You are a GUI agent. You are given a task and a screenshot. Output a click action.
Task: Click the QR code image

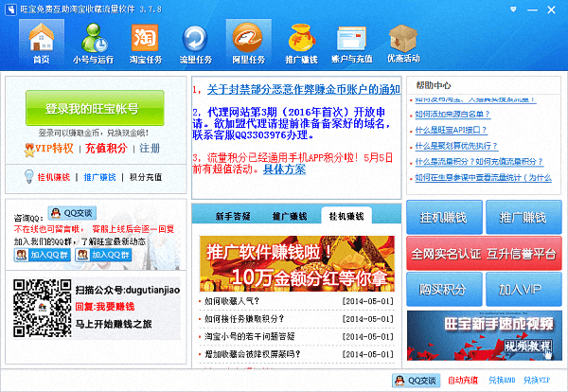point(42,308)
